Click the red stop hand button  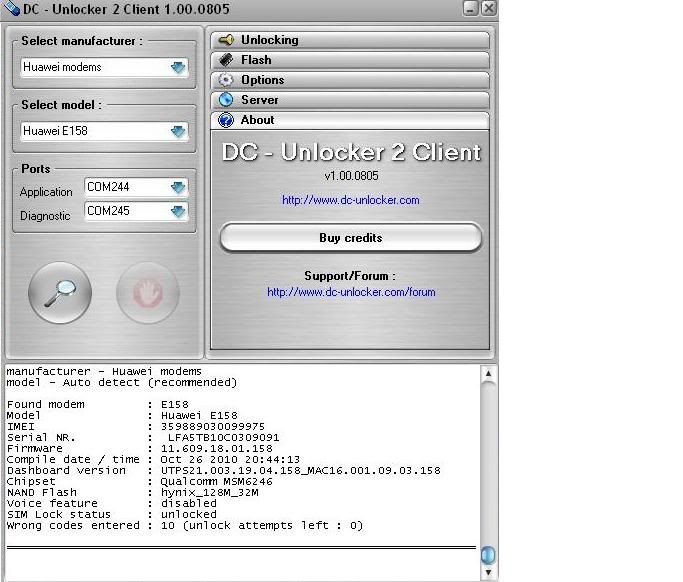[147, 292]
